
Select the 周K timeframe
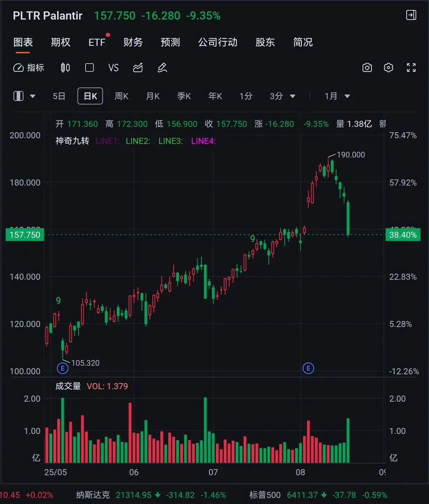[x=121, y=96]
